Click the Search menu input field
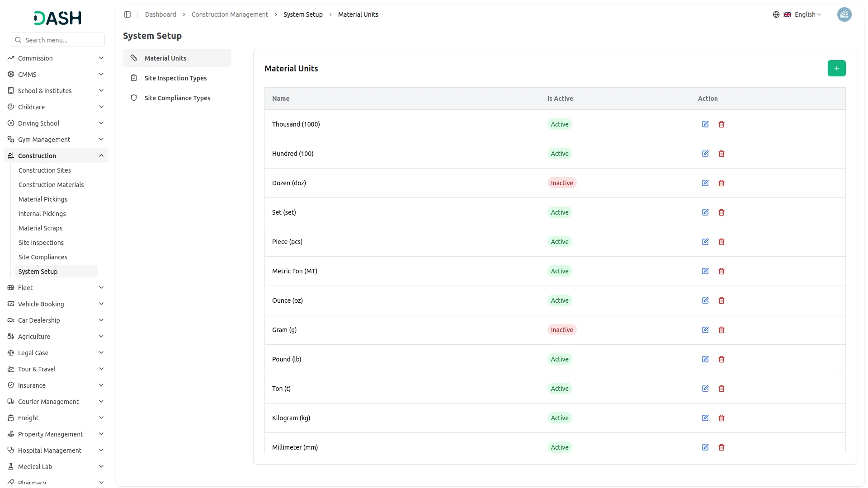The image size is (868, 488). pos(62,40)
